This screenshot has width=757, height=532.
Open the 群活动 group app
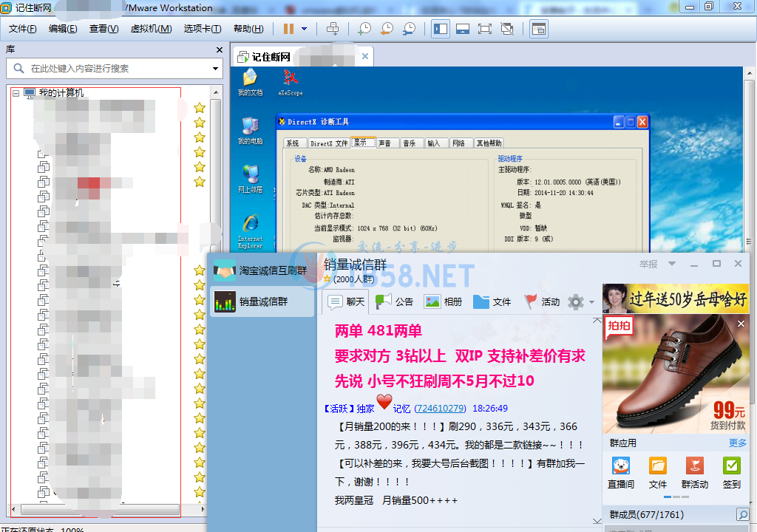click(x=695, y=473)
